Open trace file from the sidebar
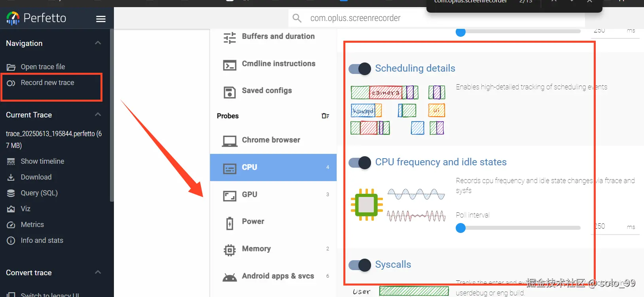Image resolution: width=644 pixels, height=297 pixels. click(x=43, y=67)
